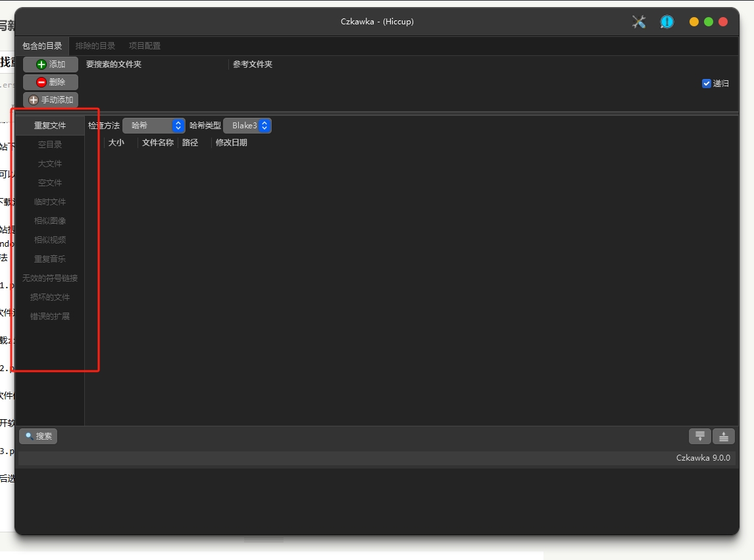Click the 参考文件夹 column header
Viewport: 754px width, 560px height.
253,64
